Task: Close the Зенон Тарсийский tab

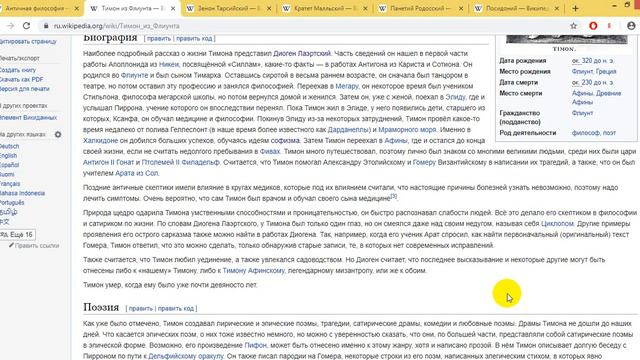Action: point(269,8)
